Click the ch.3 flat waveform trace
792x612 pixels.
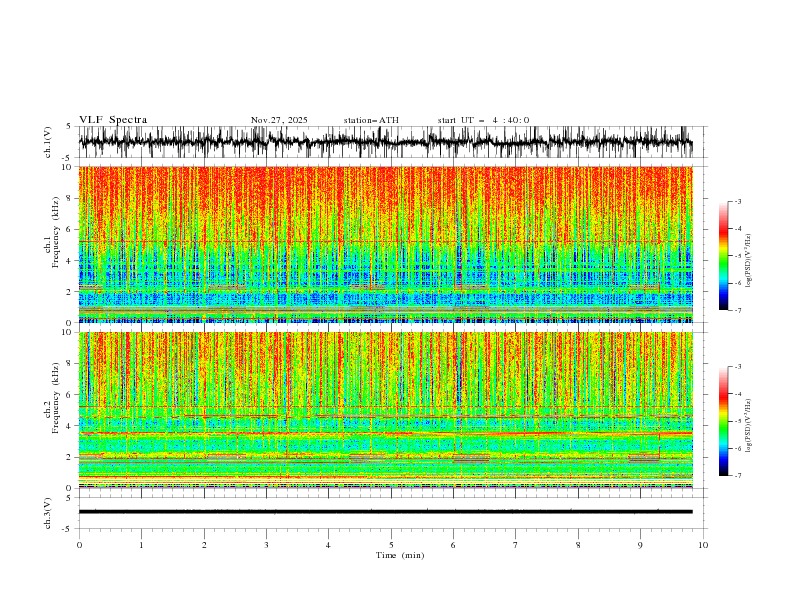(x=386, y=512)
